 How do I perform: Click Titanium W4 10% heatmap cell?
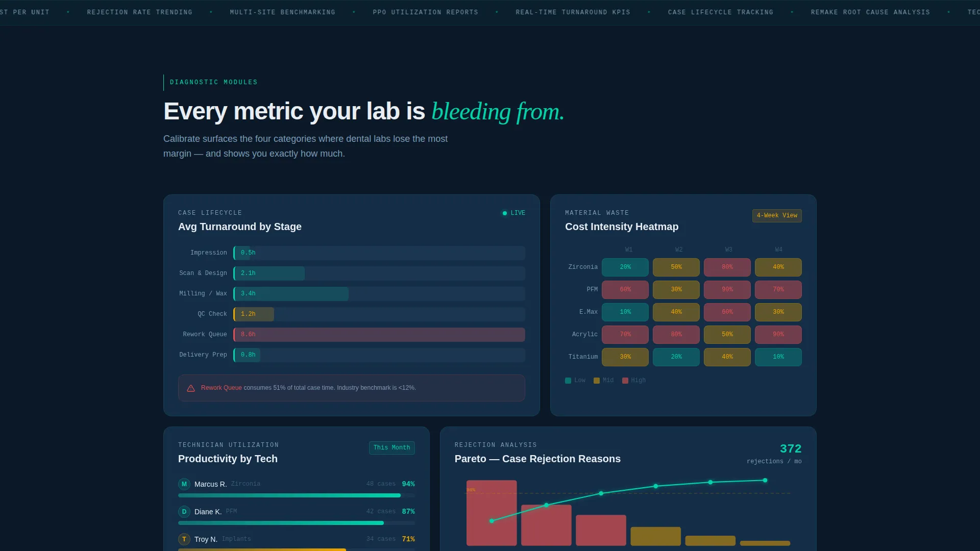click(778, 357)
